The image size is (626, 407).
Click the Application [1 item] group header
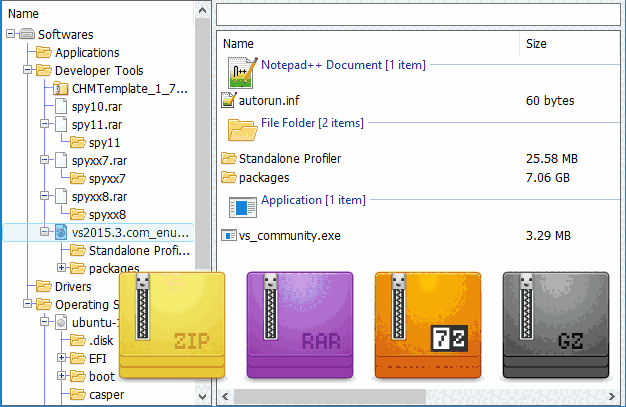click(313, 200)
